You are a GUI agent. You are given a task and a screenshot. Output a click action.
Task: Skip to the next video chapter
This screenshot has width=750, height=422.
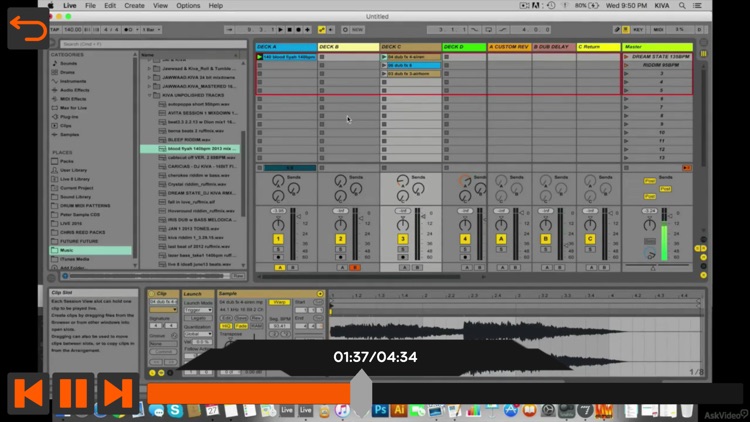(118, 393)
